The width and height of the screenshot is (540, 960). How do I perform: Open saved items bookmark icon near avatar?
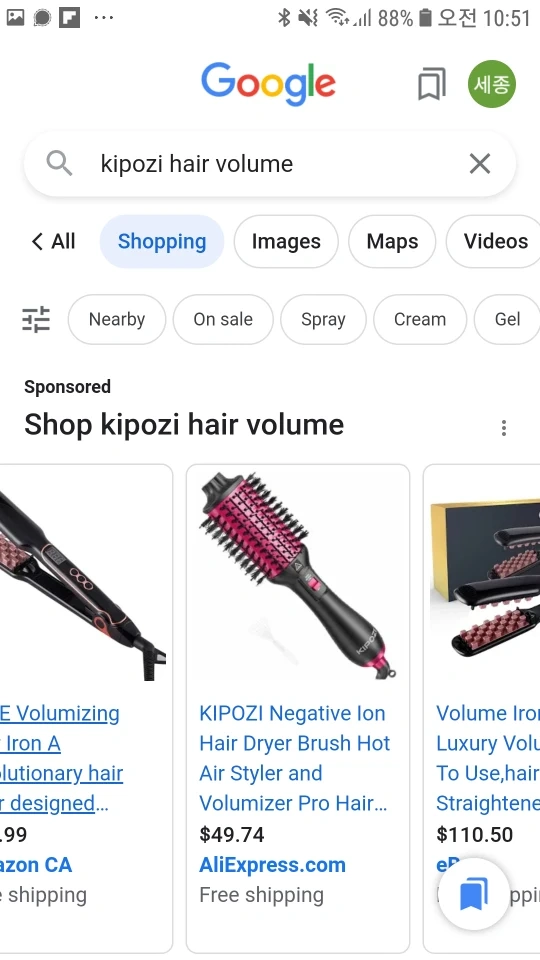coord(432,84)
